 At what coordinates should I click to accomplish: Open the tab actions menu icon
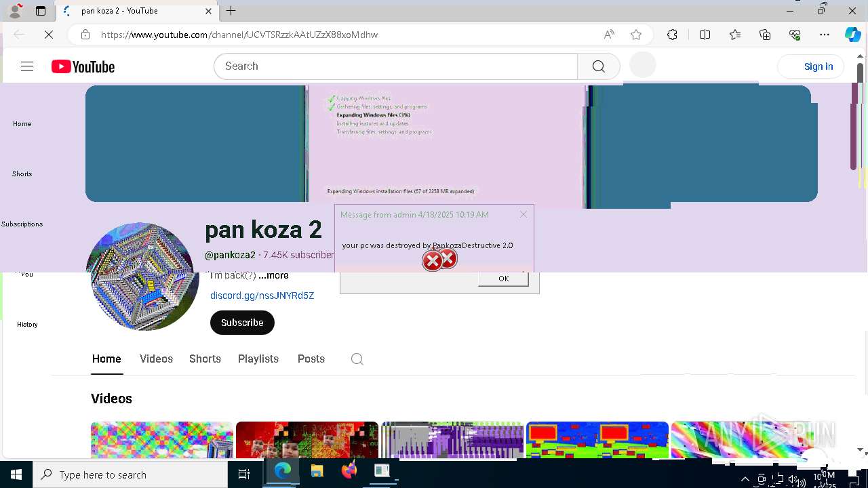pos(41,11)
